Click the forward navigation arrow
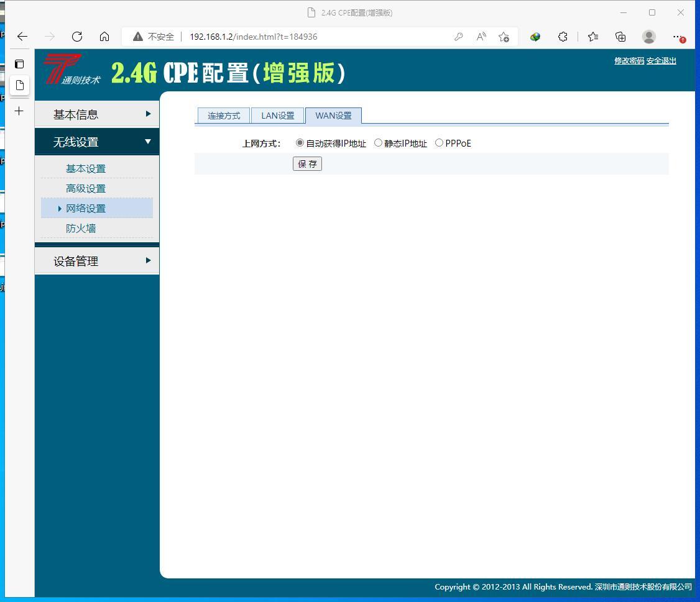This screenshot has width=700, height=602. point(50,37)
